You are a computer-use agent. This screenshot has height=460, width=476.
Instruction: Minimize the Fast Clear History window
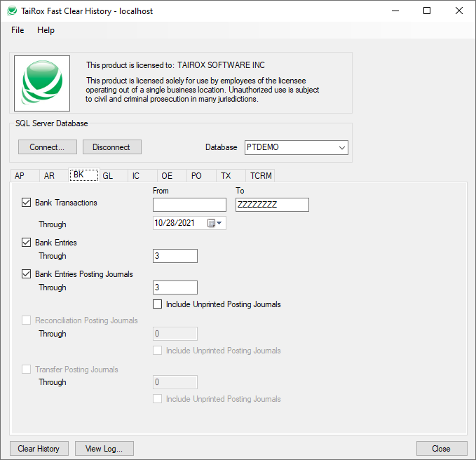(395, 11)
